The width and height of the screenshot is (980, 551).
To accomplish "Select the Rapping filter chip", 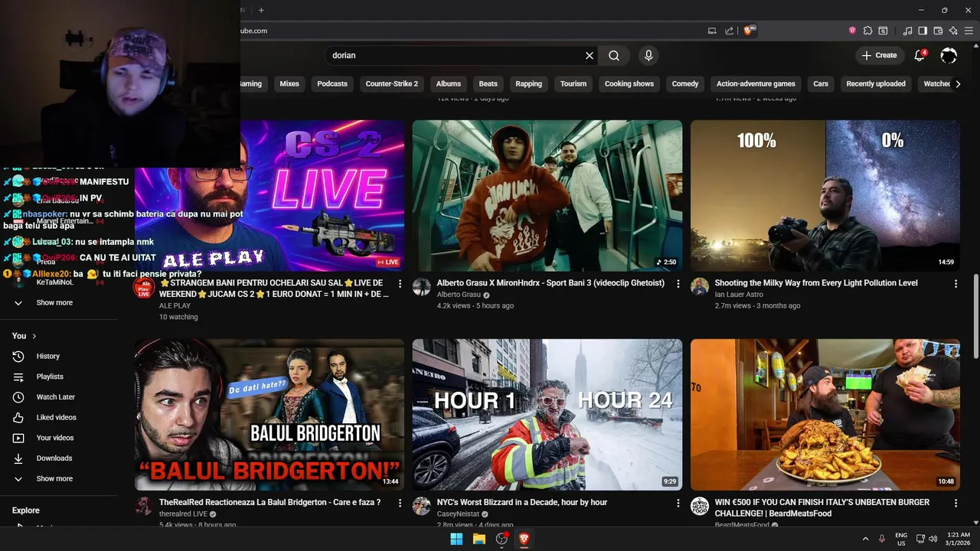I will coord(529,84).
